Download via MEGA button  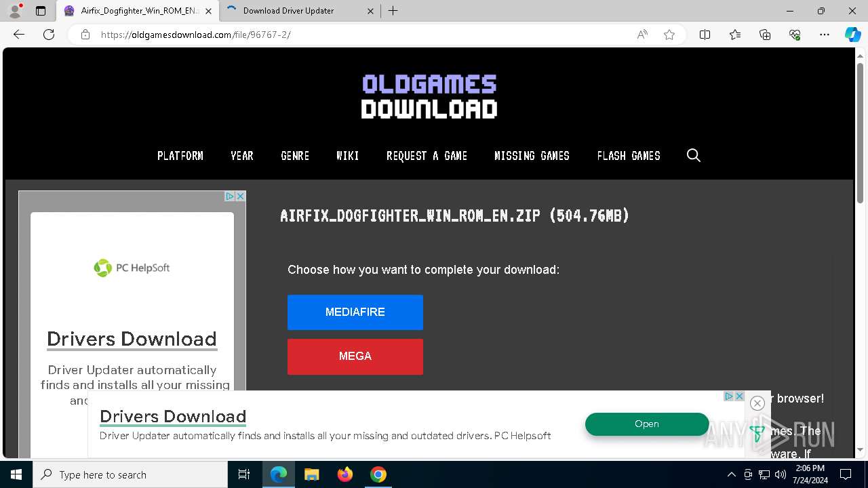355,357
